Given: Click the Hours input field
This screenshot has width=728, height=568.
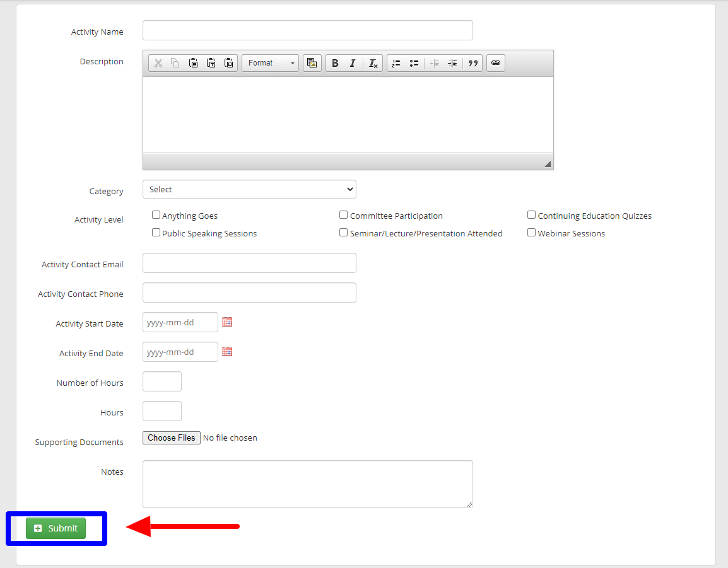Looking at the screenshot, I should 162,411.
